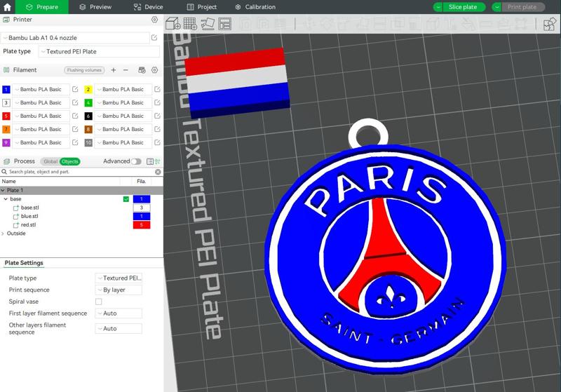Collapse the base object tree node
This screenshot has height=392, width=561.
tap(6, 199)
